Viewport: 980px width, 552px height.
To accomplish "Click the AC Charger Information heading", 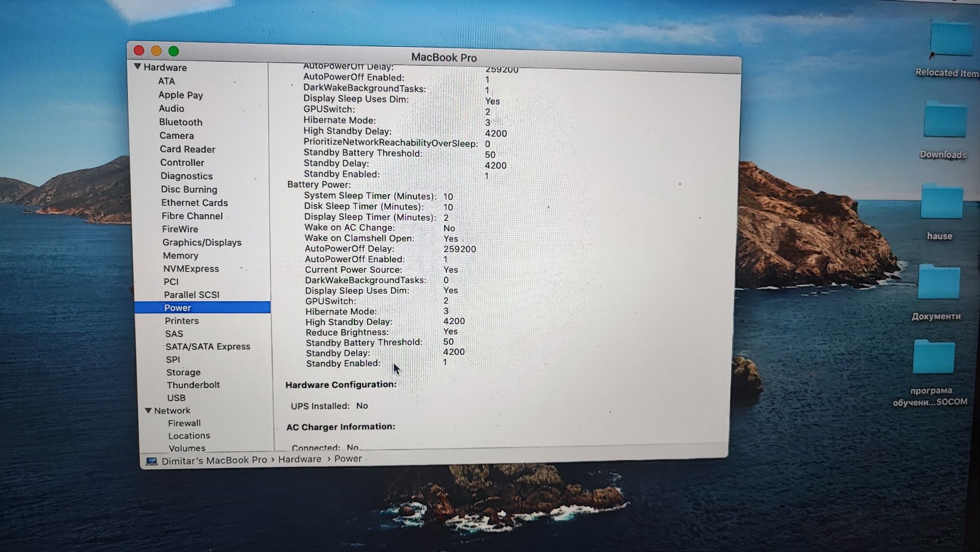I will 341,427.
